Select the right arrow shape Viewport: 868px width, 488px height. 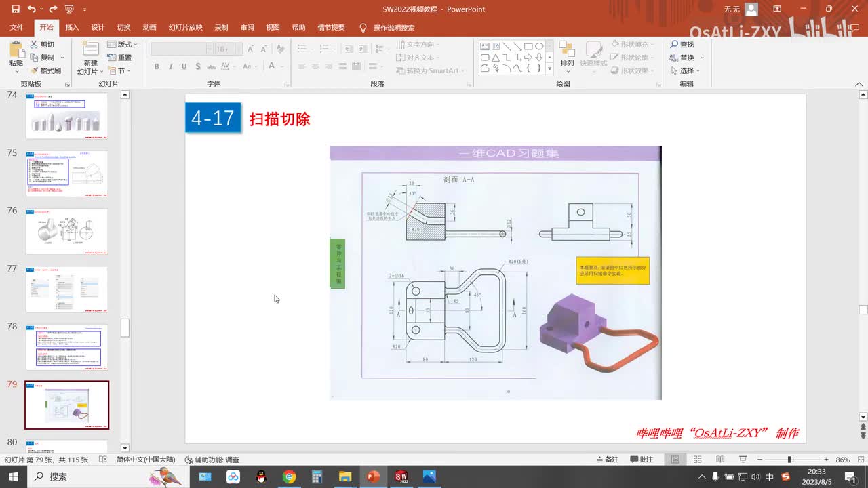click(x=528, y=57)
